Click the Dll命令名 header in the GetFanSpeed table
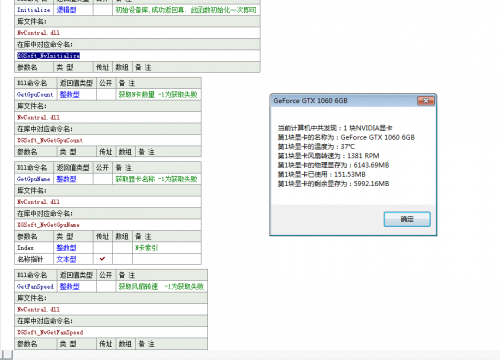The image size is (500, 360). click(x=32, y=275)
